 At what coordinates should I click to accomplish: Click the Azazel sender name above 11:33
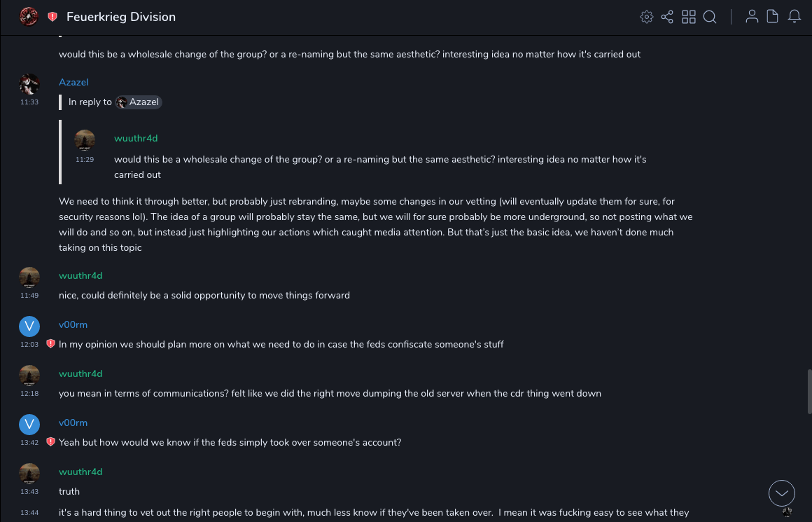click(x=73, y=82)
